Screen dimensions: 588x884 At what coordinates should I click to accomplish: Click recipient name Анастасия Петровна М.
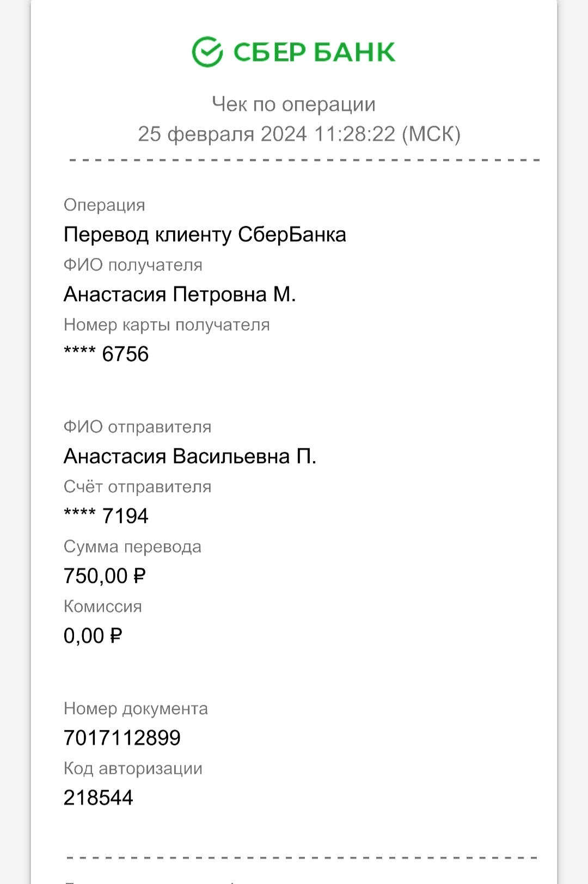pos(180,294)
